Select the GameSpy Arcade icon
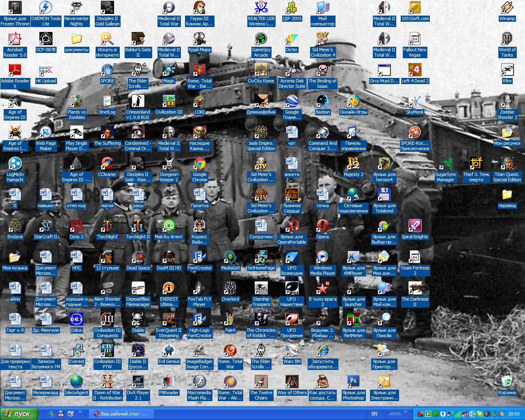This screenshot has height=420, width=525. pos(261,45)
